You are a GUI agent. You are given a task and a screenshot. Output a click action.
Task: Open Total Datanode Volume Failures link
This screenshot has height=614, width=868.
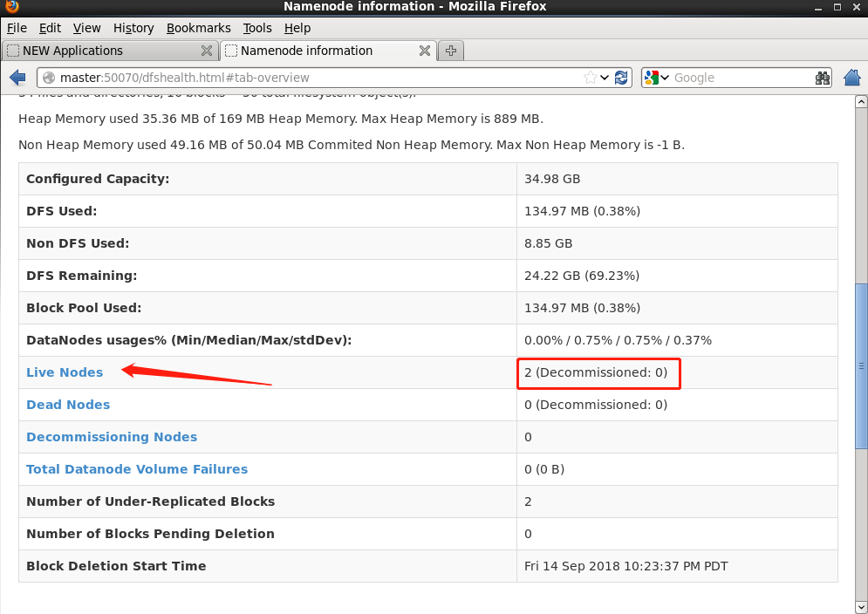coord(137,469)
